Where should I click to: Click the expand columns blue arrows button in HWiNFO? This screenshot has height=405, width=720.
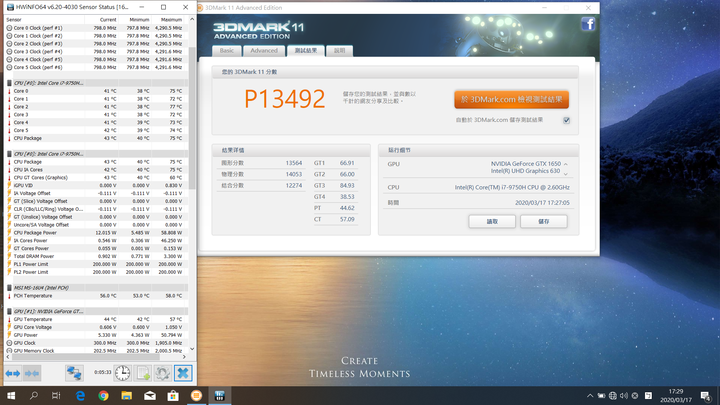tap(13, 373)
